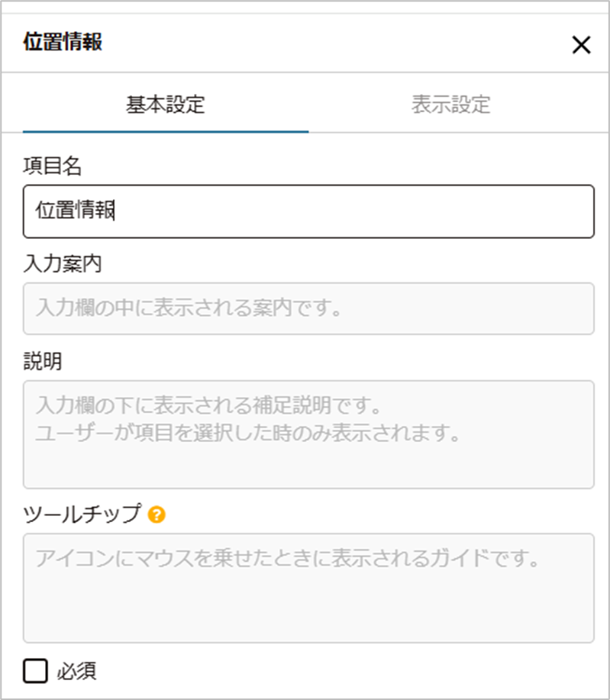
Task: Click the 説明 field label
Action: coord(43,361)
